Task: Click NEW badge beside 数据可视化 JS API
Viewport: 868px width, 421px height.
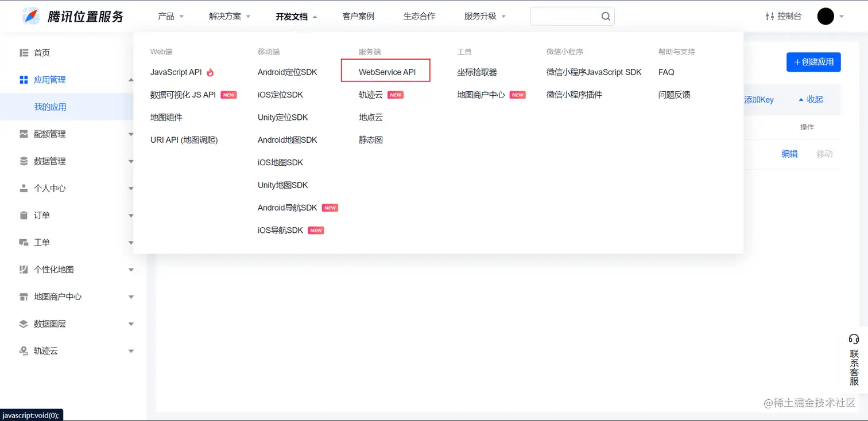Action: click(x=229, y=95)
